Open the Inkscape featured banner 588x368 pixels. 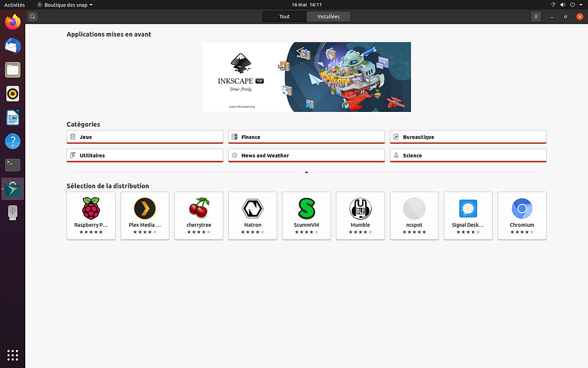(306, 77)
